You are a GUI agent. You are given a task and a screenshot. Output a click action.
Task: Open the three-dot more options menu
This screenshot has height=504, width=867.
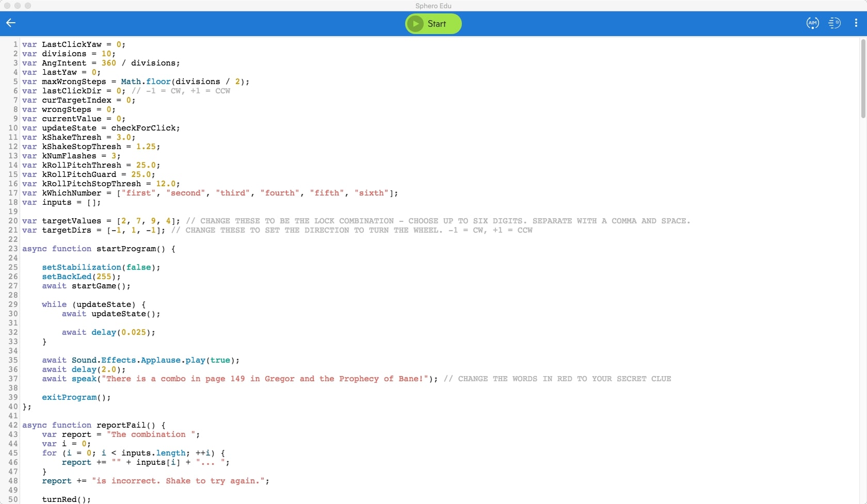[856, 23]
